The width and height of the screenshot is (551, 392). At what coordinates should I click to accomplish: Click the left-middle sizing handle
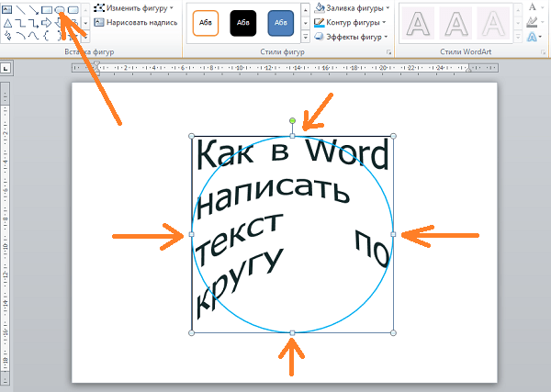pos(192,234)
